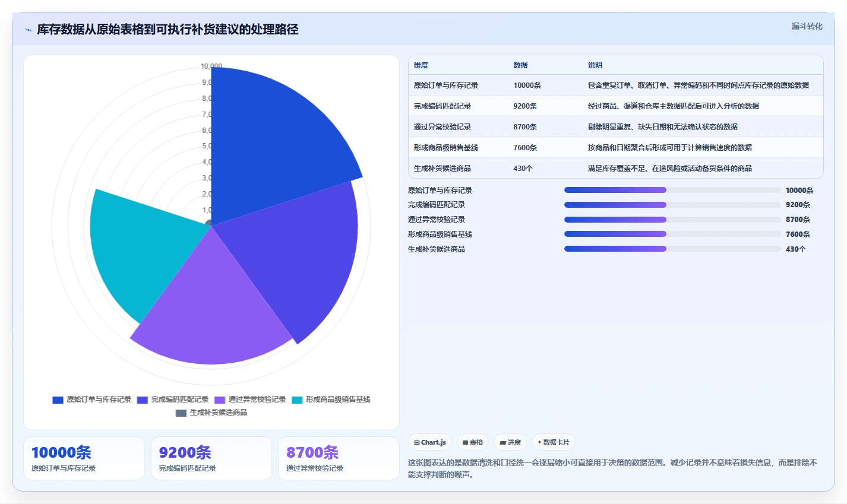The height and width of the screenshot is (504, 847).
Task: Select table cell 原始订单与库存记录
Action: (446, 85)
